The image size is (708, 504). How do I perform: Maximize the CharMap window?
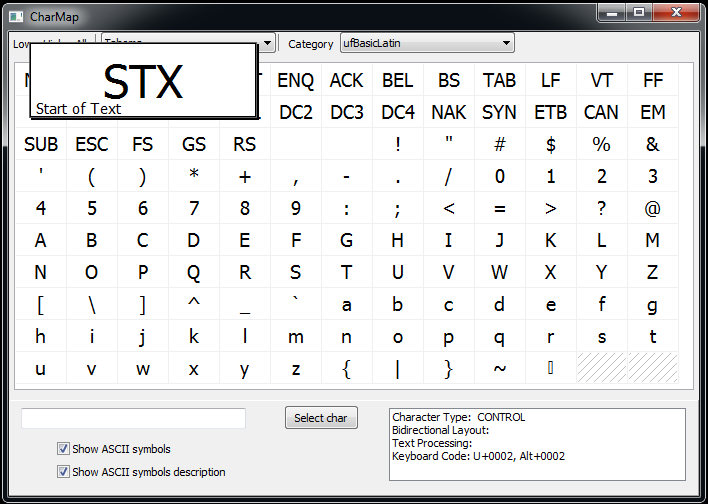[x=638, y=12]
